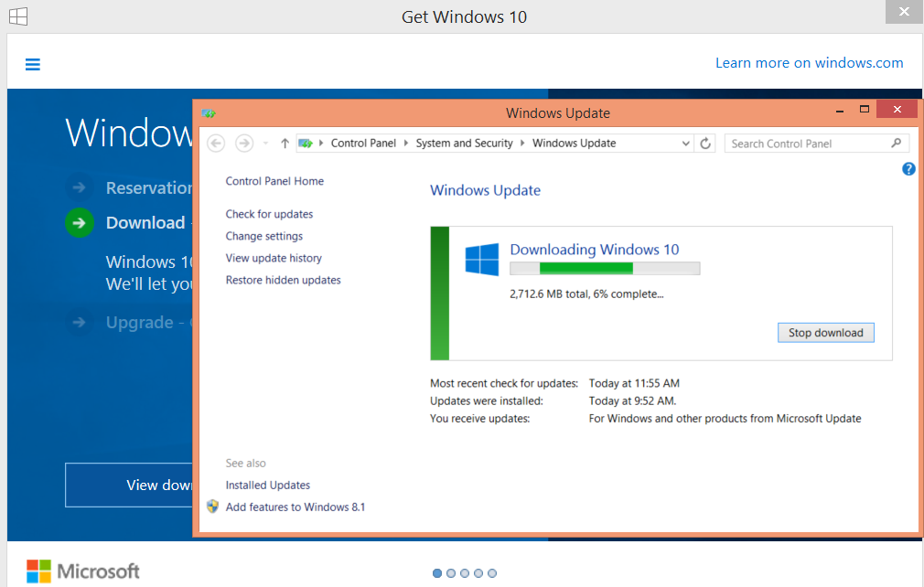Click '2,712.6 MB total, 6% complete' text
The height and width of the screenshot is (587, 924).
pyautogui.click(x=586, y=293)
